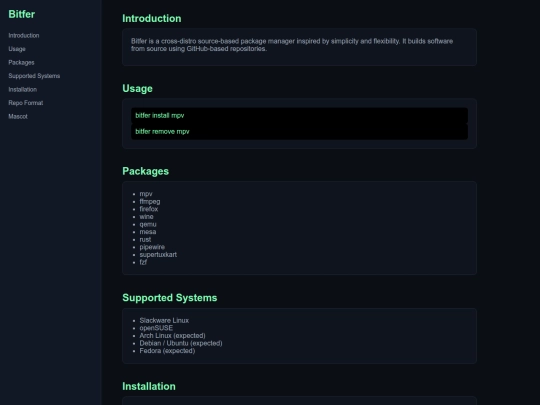Click 'ffmpeg' in the packages list
The image size is (540, 405).
pos(150,201)
